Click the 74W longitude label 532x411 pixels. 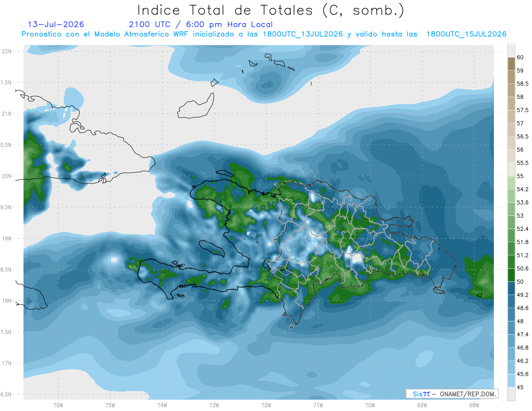[x=162, y=405]
